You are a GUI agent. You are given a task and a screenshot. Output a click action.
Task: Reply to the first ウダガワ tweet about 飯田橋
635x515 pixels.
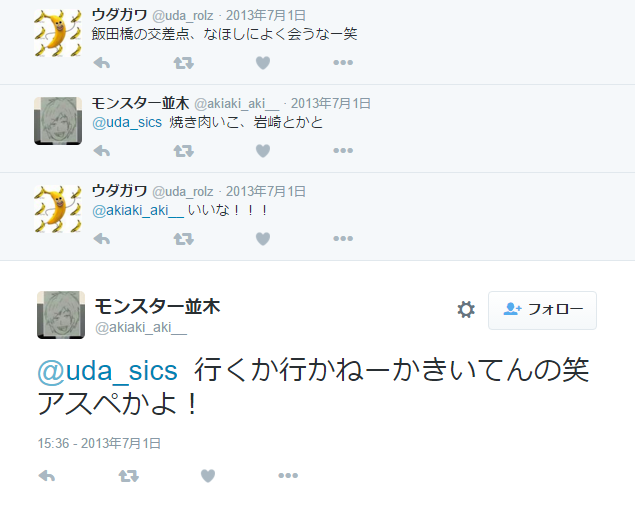click(x=102, y=63)
